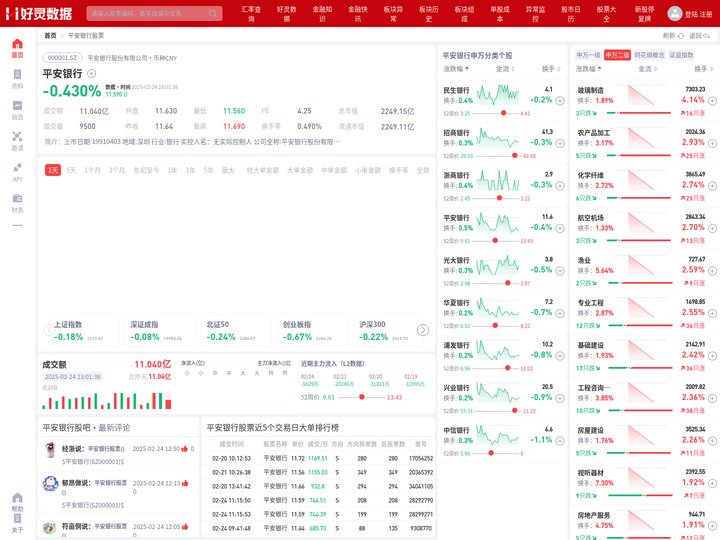The height and width of the screenshot is (540, 720).
Task: Click the 000001.SZ stock code tag
Action: [x=62, y=58]
